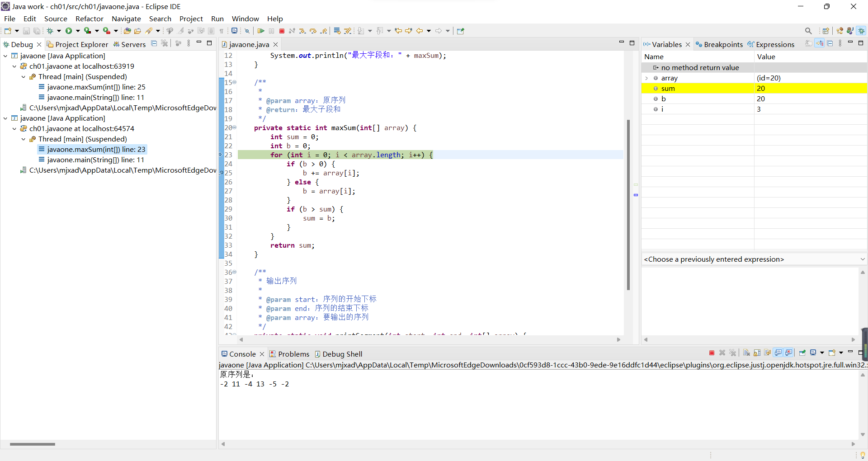The height and width of the screenshot is (461, 868).
Task: Click the Disconnect icon in main toolbar
Action: click(x=292, y=31)
